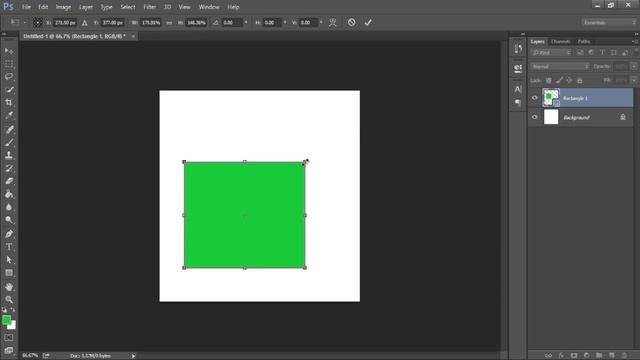
Task: Lock all layer attributes
Action: point(580,80)
